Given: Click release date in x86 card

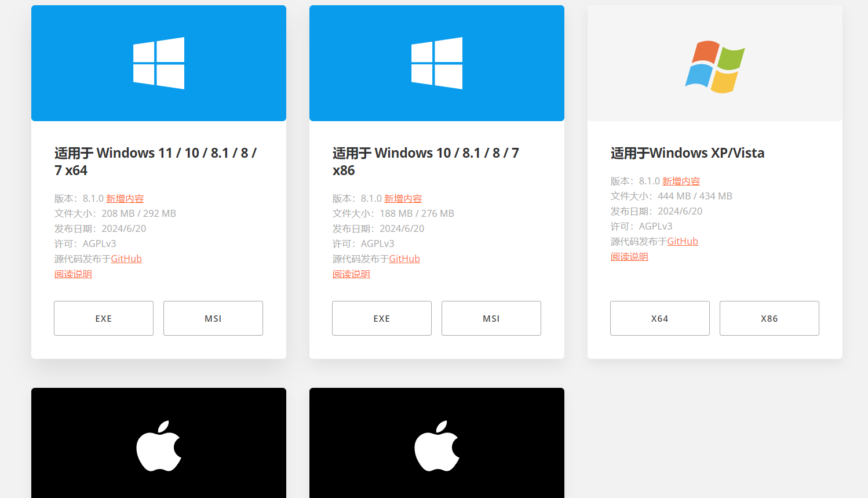Looking at the screenshot, I should point(402,228).
